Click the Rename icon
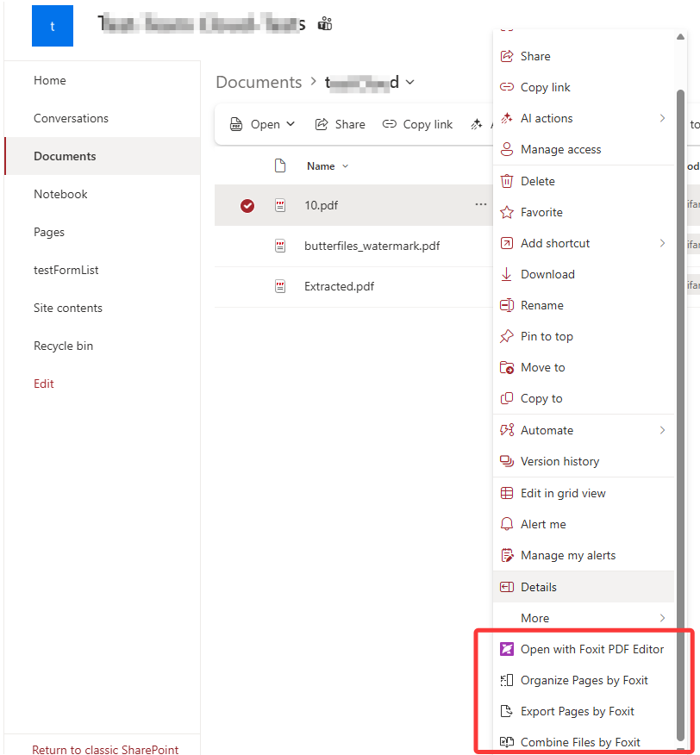700x755 pixels. pos(506,305)
